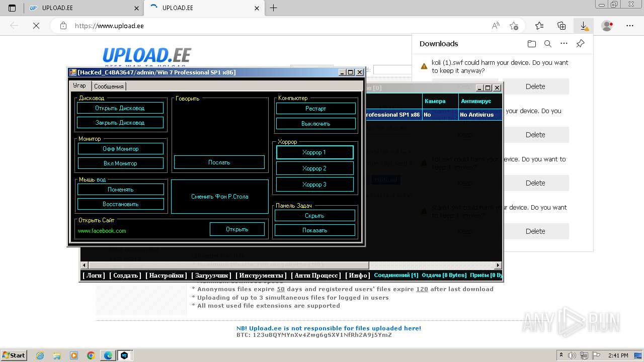
Task: Click the Хоррор 1 button
Action: 314,152
